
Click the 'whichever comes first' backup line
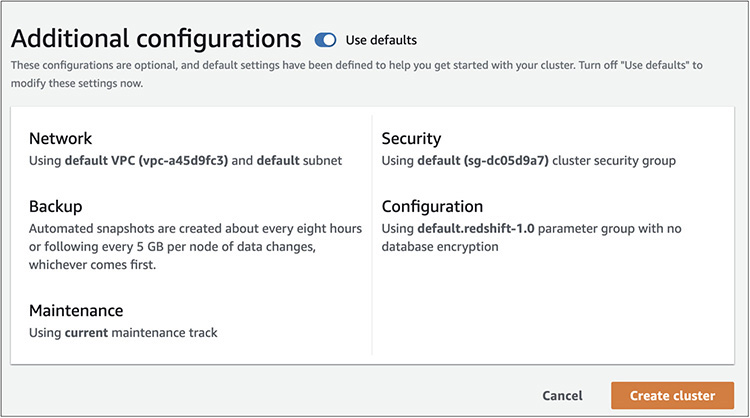(96, 264)
